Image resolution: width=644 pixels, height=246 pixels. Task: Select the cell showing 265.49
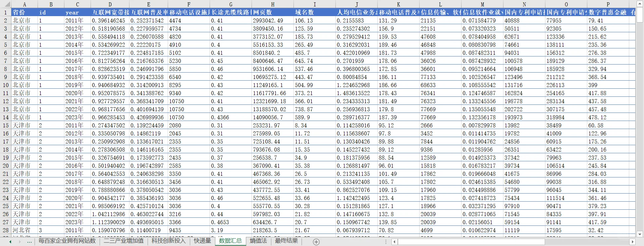point(315,45)
